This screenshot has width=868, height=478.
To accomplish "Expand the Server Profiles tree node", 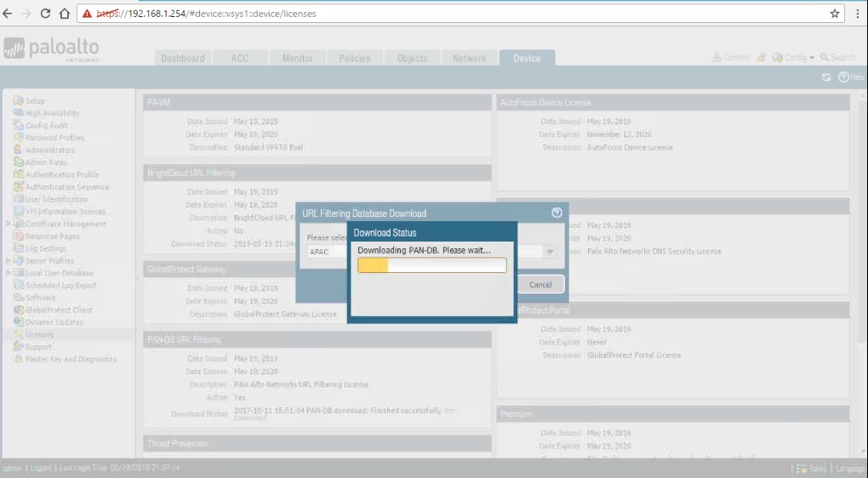I will pos(8,260).
